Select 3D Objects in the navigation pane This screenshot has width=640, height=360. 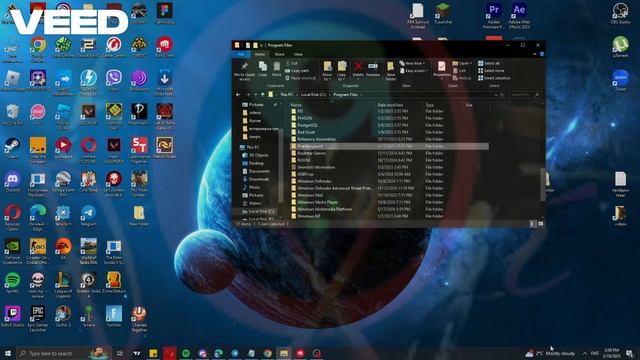coord(258,155)
